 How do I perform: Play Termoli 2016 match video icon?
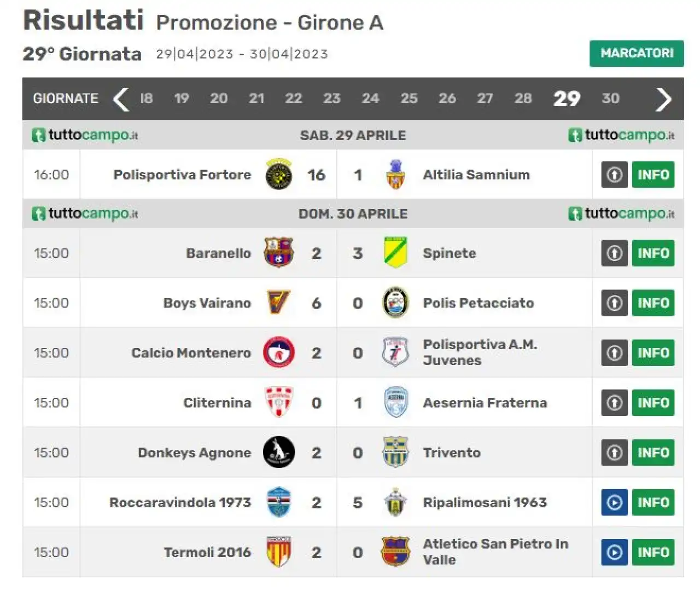[x=614, y=552]
